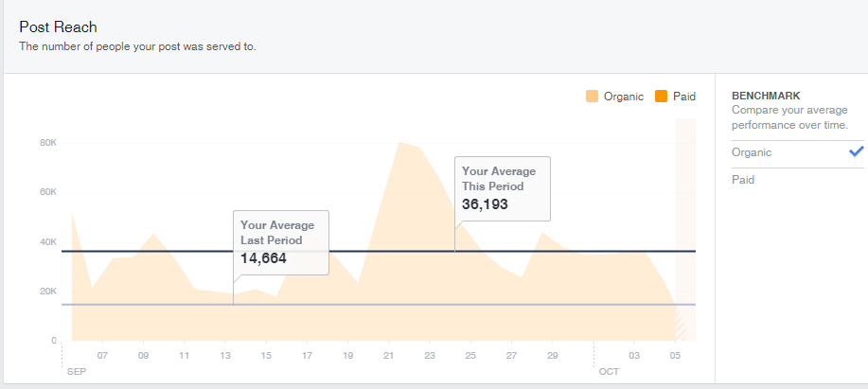Click the Paid legend label
Screen dimensions: 868x389
[684, 97]
